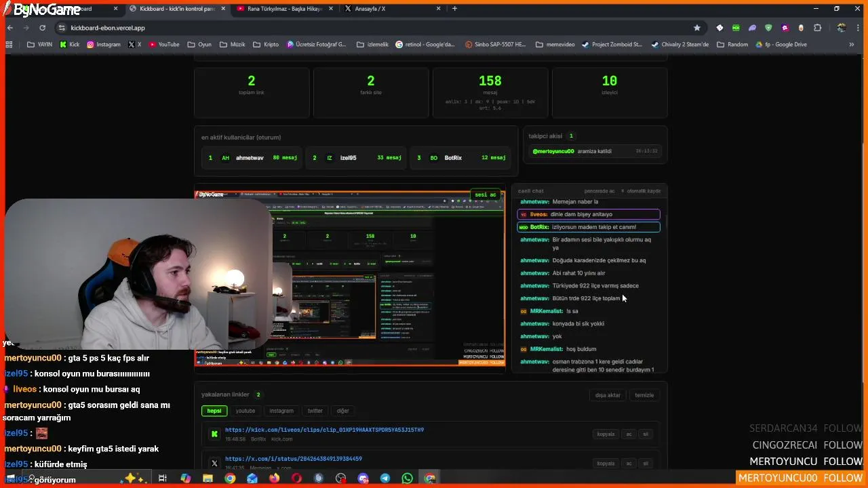Select ahmetwav in most active users
This screenshot has height=488, width=868.
[x=252, y=158]
